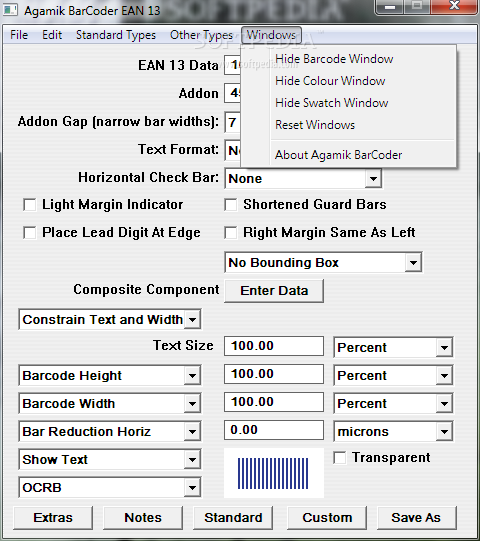Enable the Transparent checkbox
Screen dimensions: 480x541
[x=340, y=458]
